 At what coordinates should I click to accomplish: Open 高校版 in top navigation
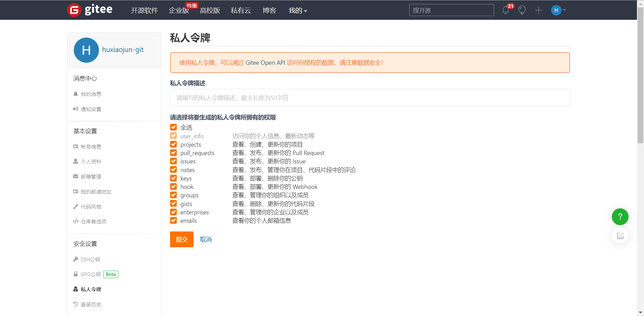click(x=210, y=11)
